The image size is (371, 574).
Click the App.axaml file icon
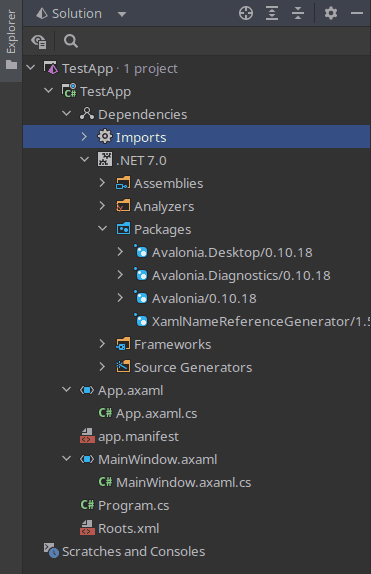87,390
